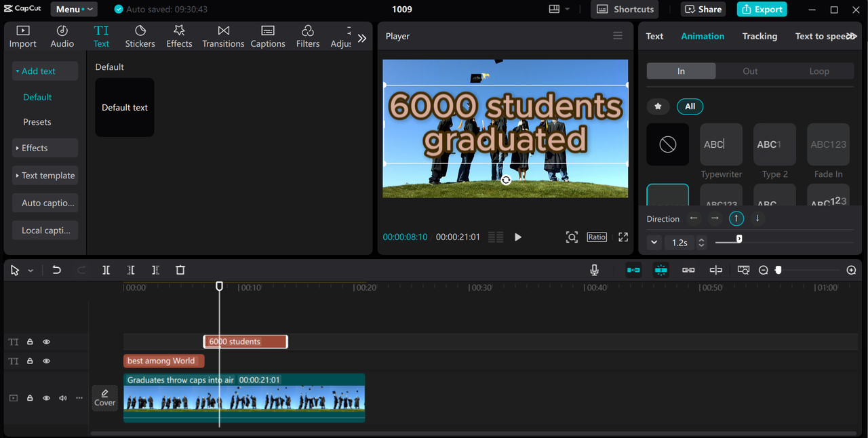Viewport: 868px width, 438px height.
Task: Open the Filters tab
Action: point(308,37)
